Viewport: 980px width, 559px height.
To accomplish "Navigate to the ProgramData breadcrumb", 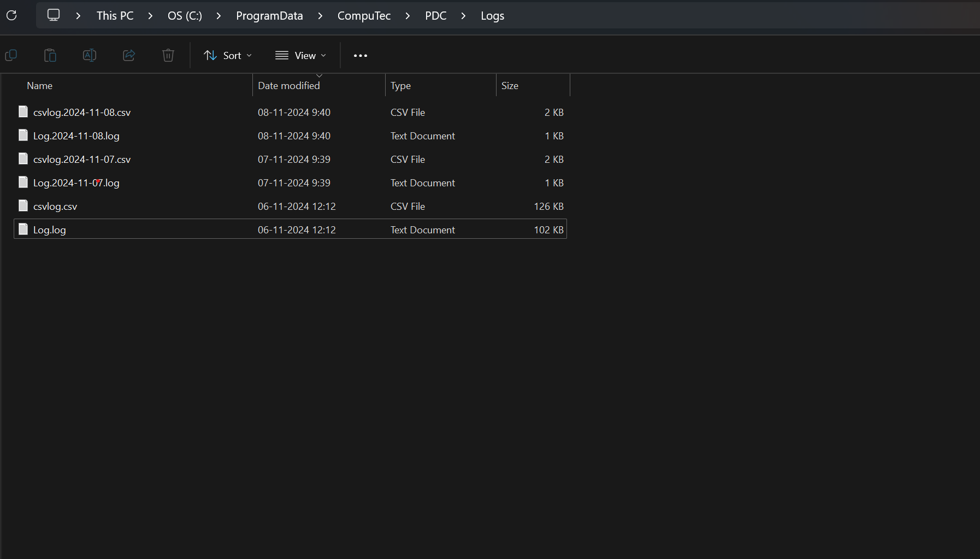I will (269, 15).
